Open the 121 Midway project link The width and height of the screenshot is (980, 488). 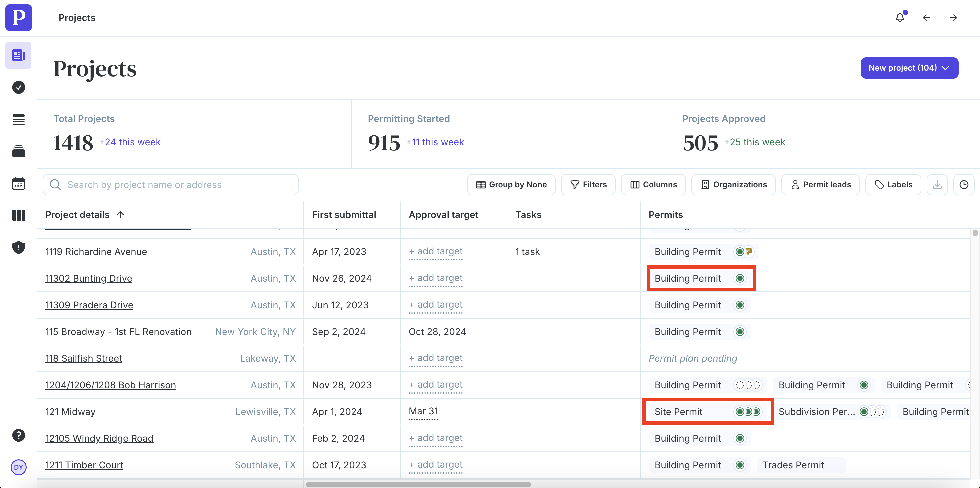(x=70, y=412)
